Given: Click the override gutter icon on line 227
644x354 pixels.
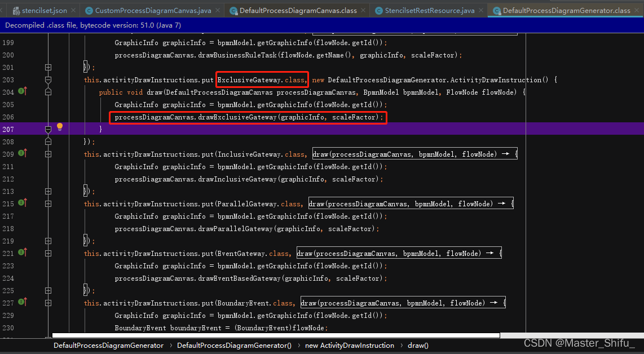Looking at the screenshot, I should click(23, 302).
